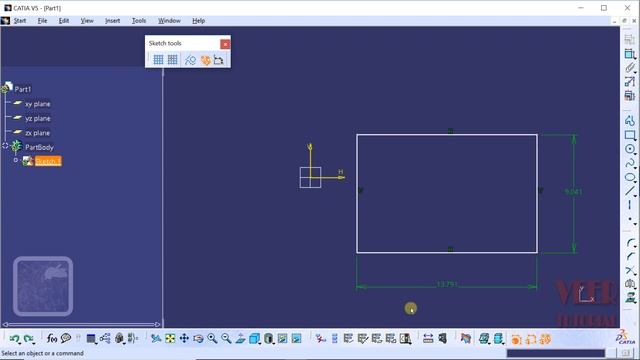Toggle Construction/Standard Element mode
Image resolution: width=640 pixels, height=360 pixels.
190,60
